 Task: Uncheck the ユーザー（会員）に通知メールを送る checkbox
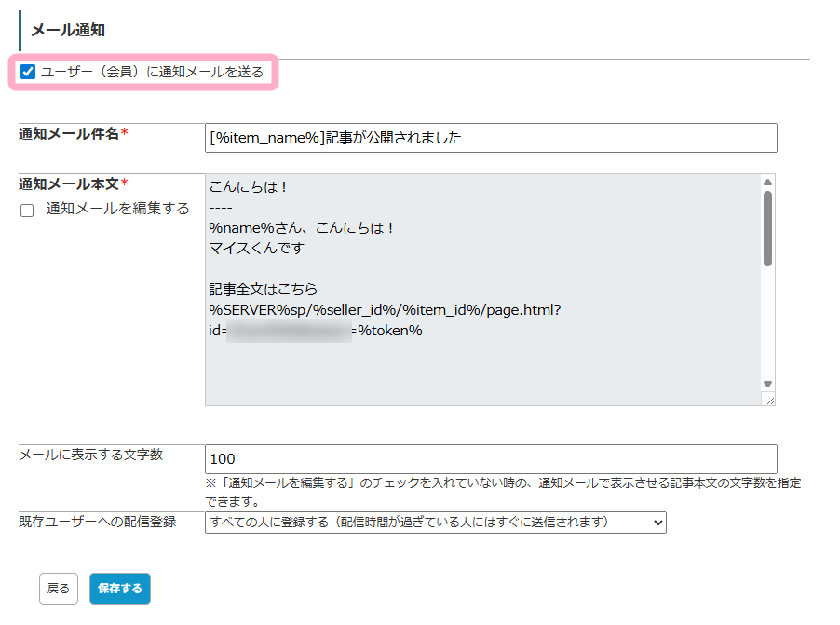pyautogui.click(x=28, y=72)
